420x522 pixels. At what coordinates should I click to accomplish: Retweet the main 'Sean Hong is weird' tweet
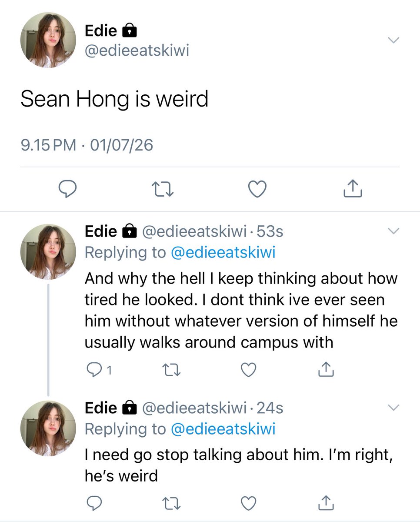(x=162, y=188)
